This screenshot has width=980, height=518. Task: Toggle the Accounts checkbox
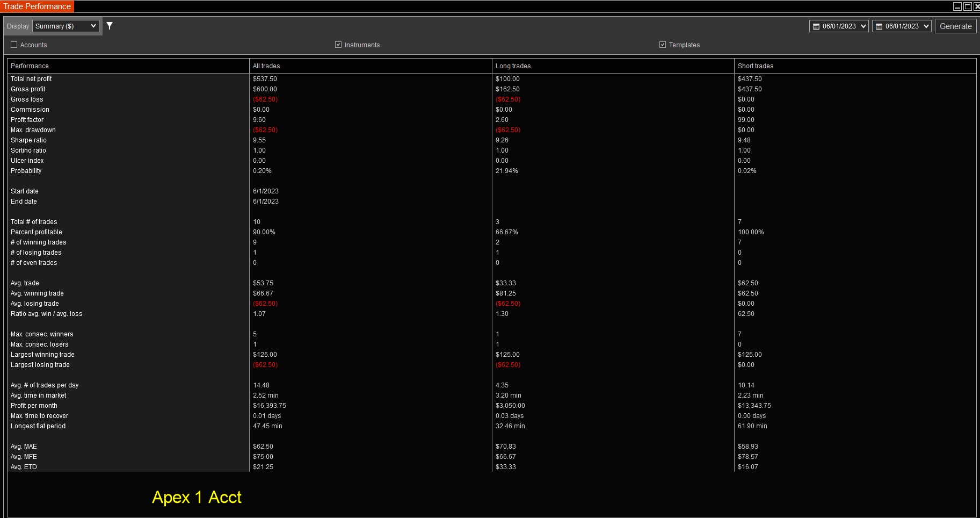click(x=14, y=45)
